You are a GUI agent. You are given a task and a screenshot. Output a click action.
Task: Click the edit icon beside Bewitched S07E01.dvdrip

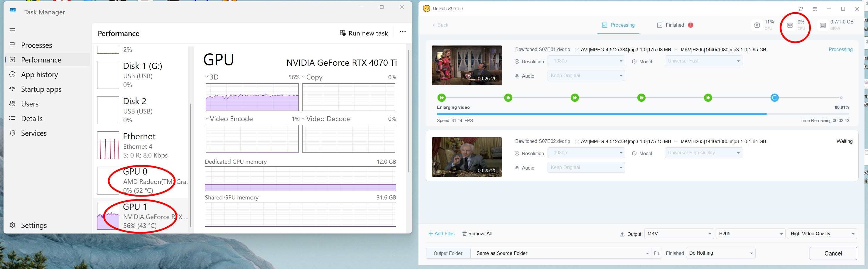[577, 50]
